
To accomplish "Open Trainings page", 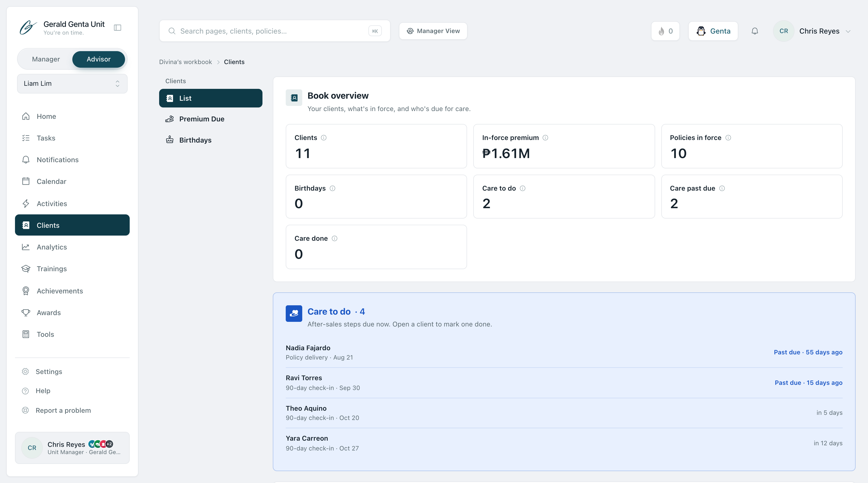I will click(72, 269).
